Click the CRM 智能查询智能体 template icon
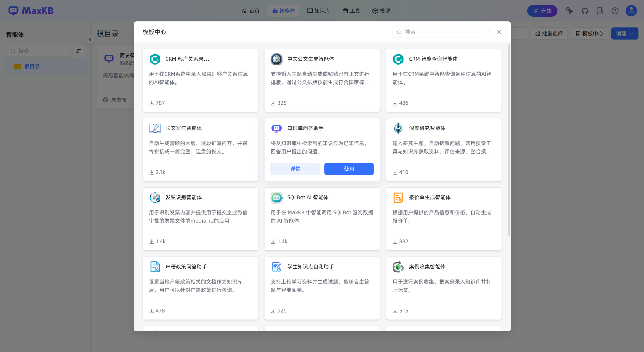 tap(398, 59)
